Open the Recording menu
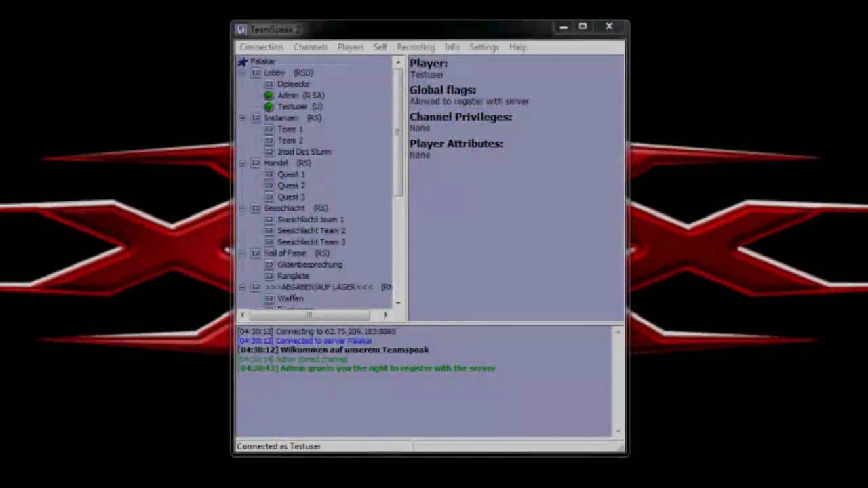 pyautogui.click(x=416, y=47)
